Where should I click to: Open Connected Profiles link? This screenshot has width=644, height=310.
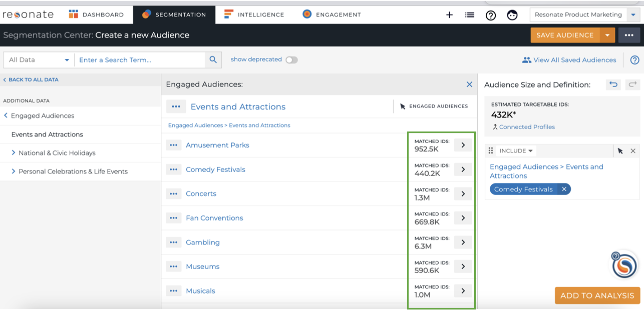[527, 127]
